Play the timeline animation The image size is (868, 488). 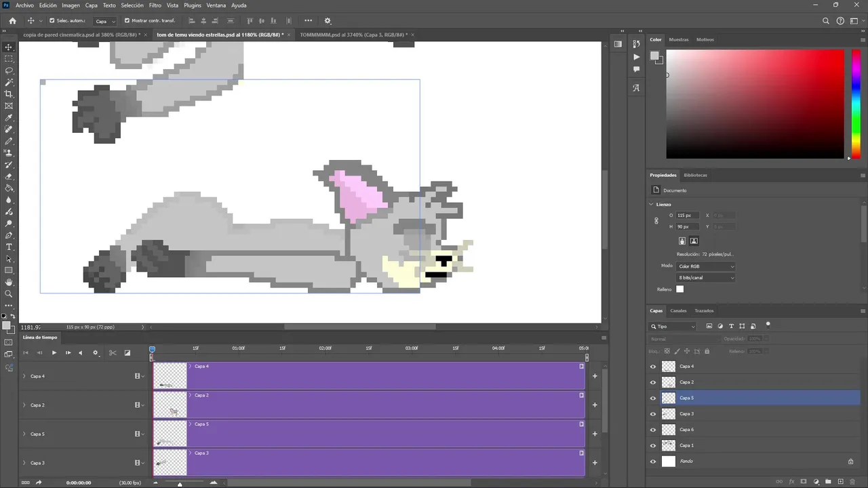pyautogui.click(x=54, y=352)
